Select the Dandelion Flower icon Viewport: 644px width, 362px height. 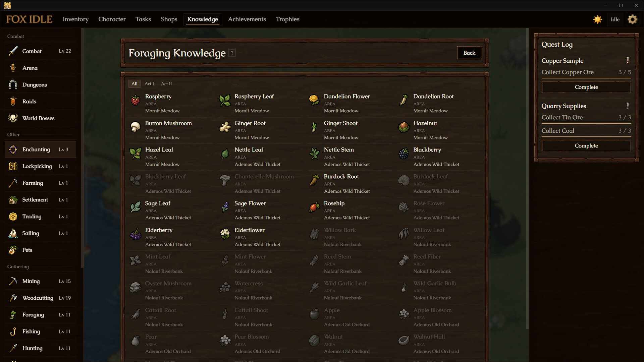[314, 100]
